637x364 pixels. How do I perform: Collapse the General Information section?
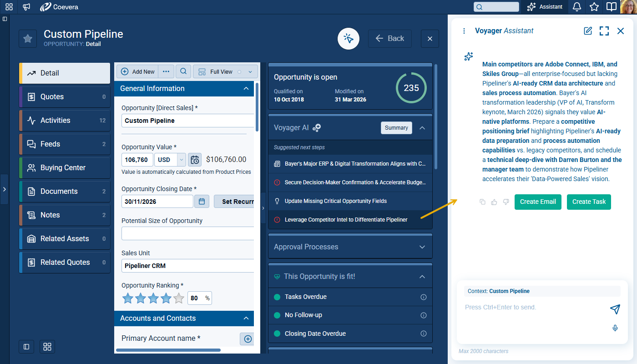click(246, 89)
